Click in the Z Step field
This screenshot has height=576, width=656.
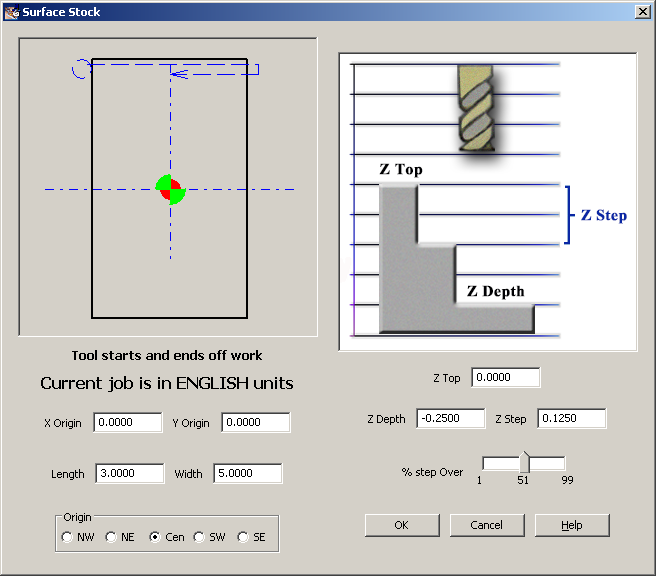pyautogui.click(x=571, y=418)
